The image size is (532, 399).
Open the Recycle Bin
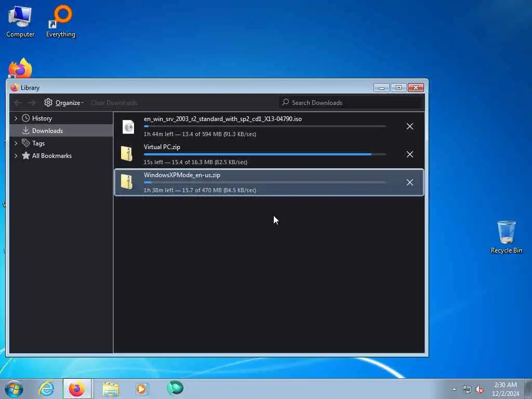point(506,237)
